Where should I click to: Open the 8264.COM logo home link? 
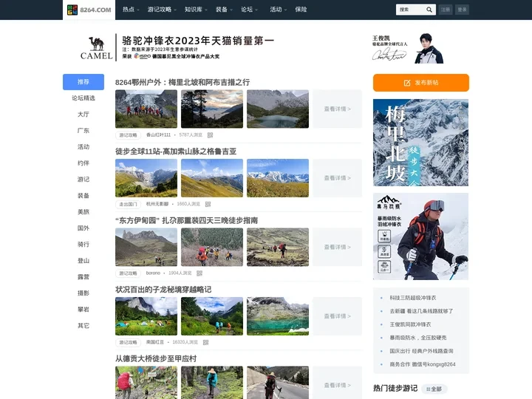coord(89,10)
